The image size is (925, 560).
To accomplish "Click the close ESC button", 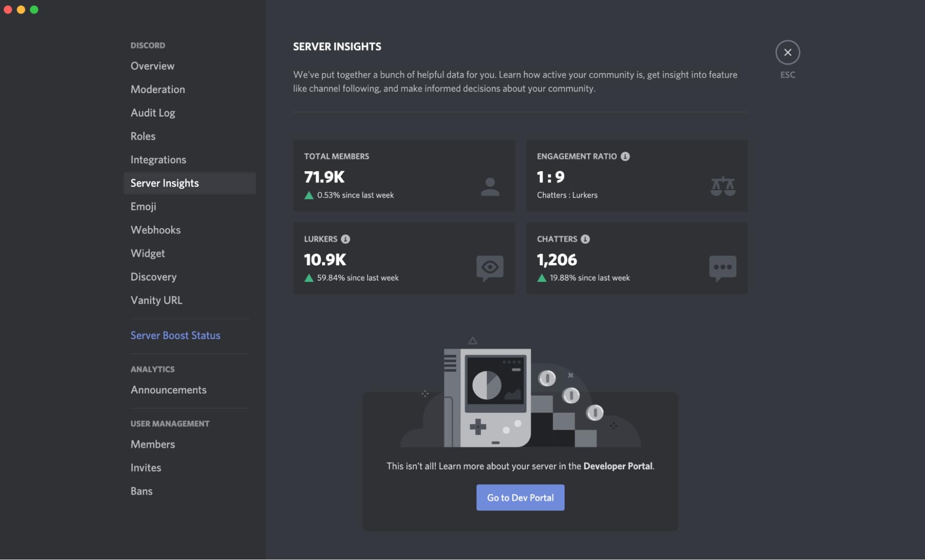I will click(788, 51).
